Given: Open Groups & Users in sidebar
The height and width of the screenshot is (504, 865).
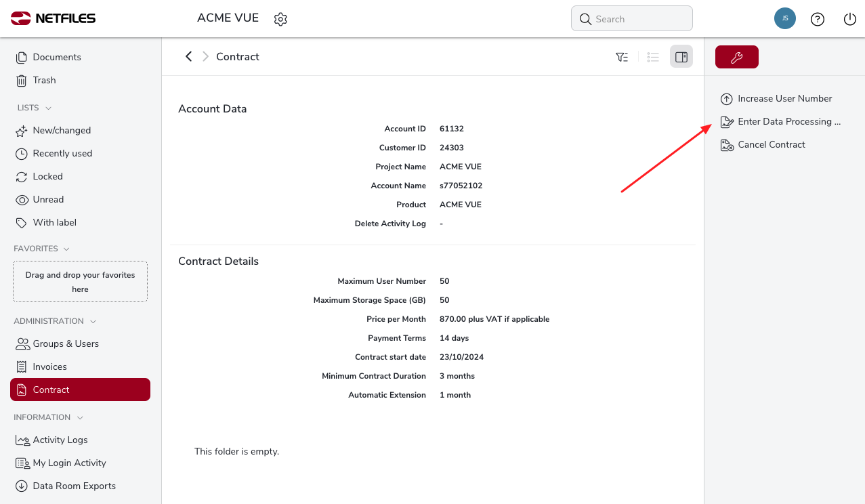Looking at the screenshot, I should pyautogui.click(x=66, y=343).
